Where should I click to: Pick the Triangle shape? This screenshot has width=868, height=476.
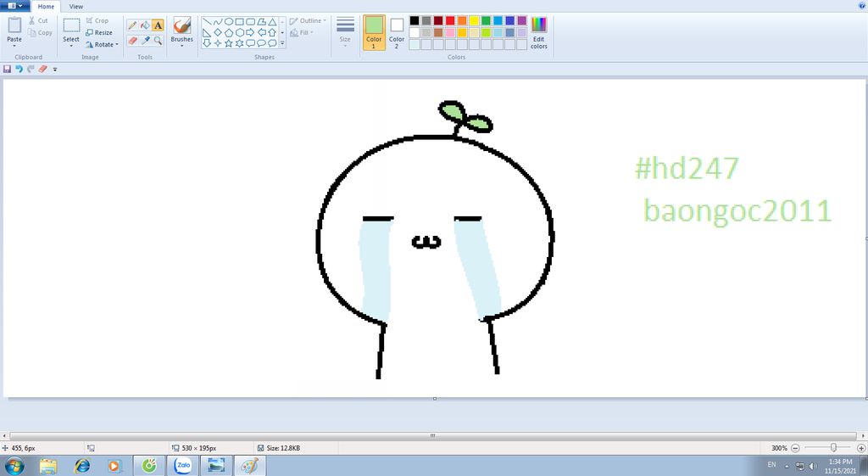click(272, 21)
